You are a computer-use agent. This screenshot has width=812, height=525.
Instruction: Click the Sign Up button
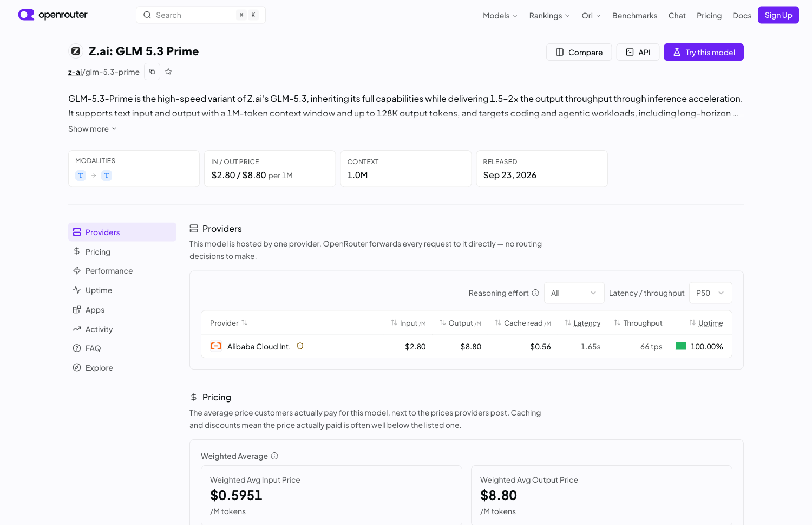(x=778, y=15)
